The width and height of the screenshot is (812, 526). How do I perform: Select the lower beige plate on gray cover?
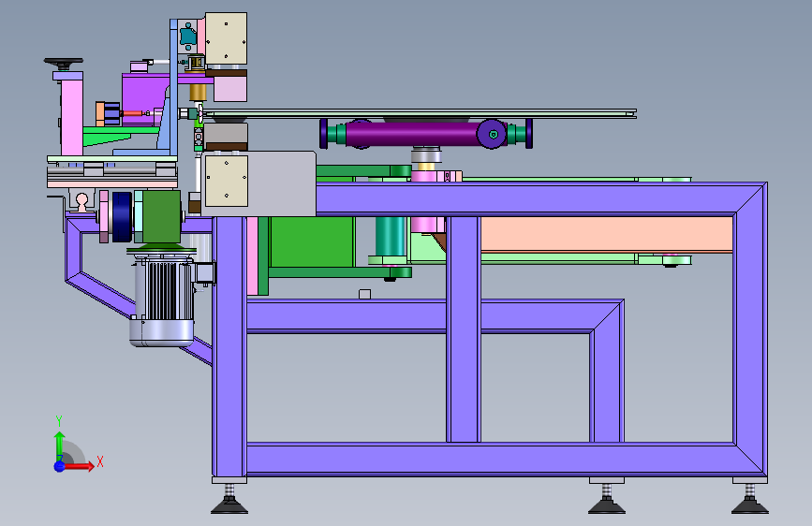[x=227, y=180]
